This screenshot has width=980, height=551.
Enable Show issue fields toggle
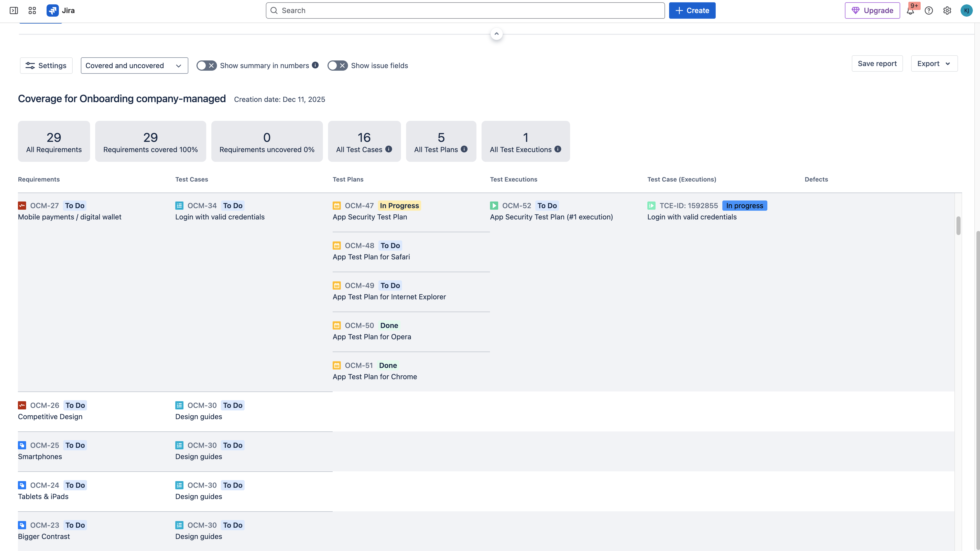pos(337,66)
